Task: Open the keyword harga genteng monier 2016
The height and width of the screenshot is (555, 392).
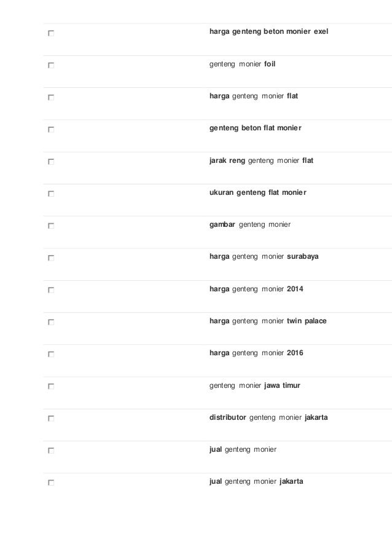Action: (x=256, y=353)
